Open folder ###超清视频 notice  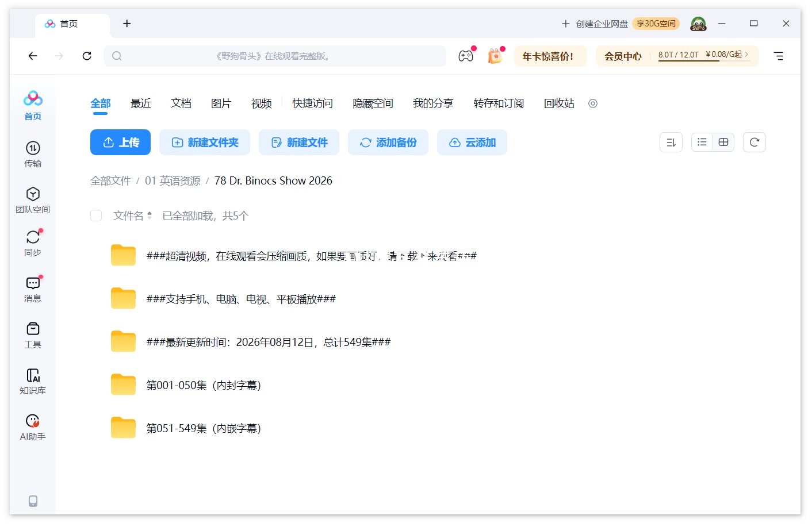click(x=311, y=256)
